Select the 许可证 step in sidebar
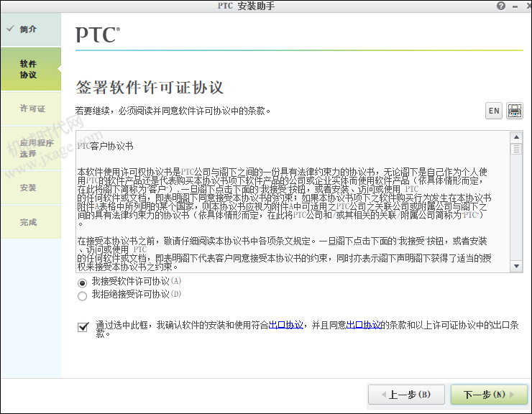Image resolution: width=532 pixels, height=414 pixels. (31, 109)
